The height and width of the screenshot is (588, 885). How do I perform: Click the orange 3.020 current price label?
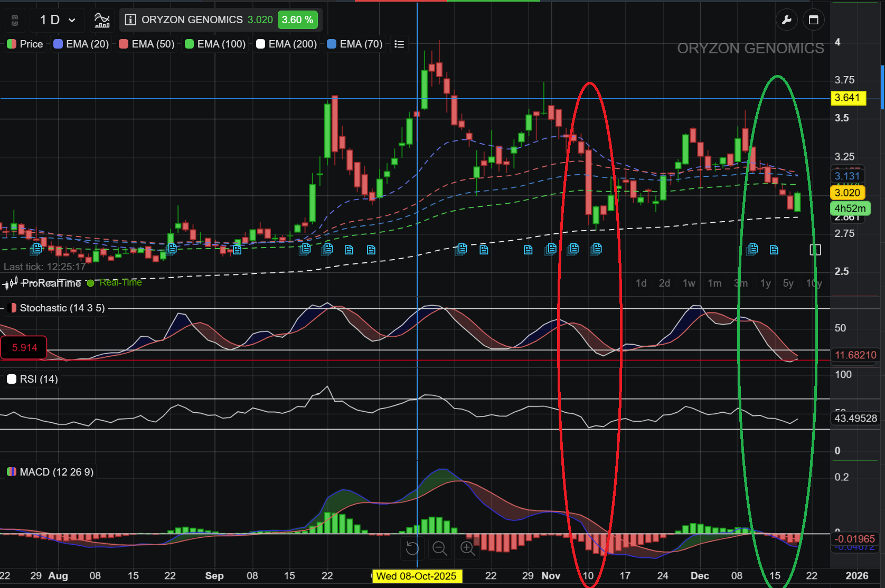(848, 193)
